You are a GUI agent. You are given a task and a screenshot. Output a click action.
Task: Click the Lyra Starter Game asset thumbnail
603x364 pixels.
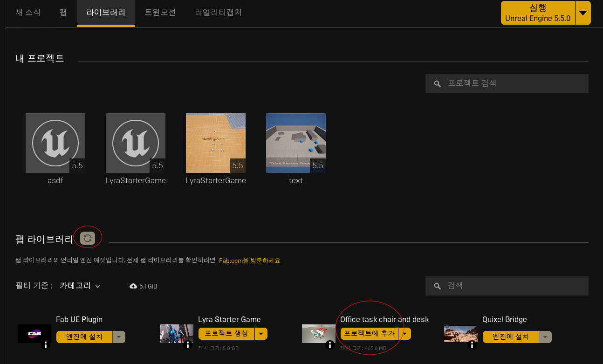coord(177,334)
